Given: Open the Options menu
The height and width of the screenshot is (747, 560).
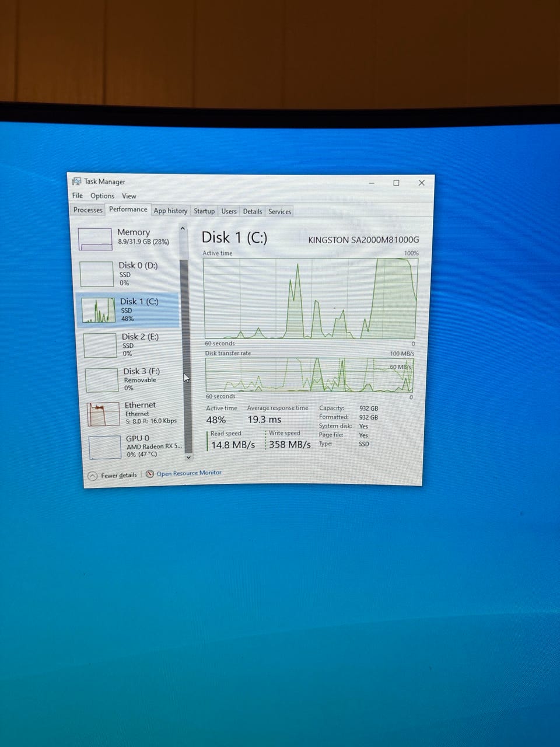Looking at the screenshot, I should [x=102, y=196].
